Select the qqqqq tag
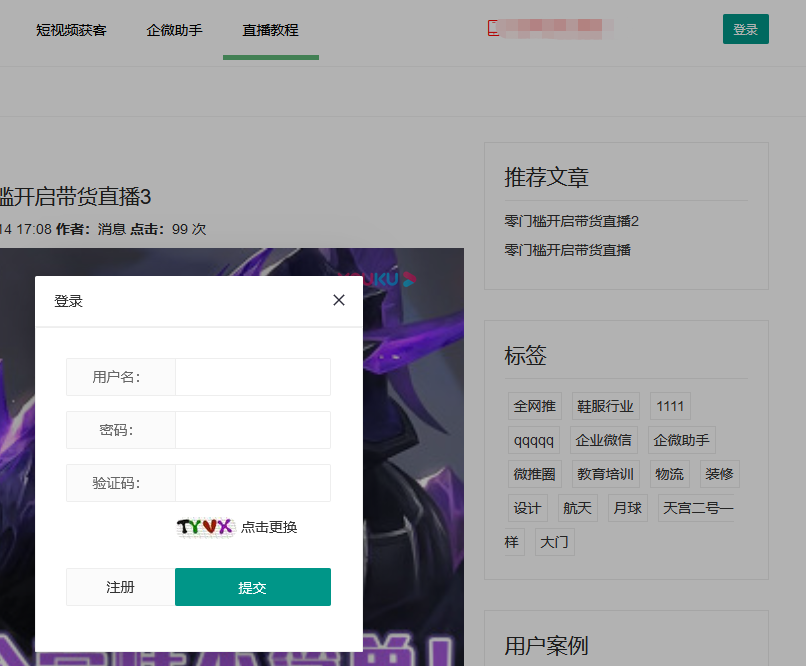 534,440
